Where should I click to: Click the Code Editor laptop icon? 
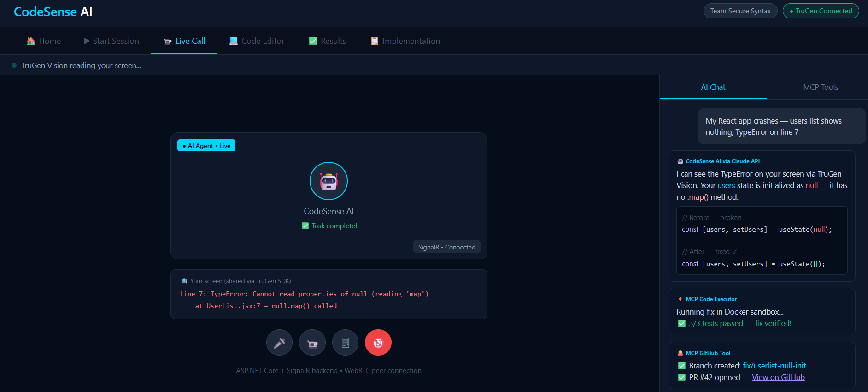point(234,41)
